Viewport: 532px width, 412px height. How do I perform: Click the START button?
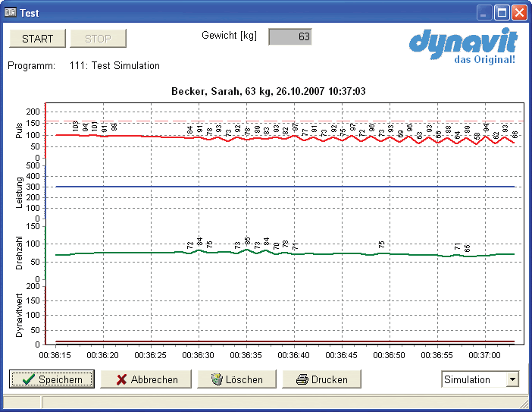pyautogui.click(x=37, y=39)
